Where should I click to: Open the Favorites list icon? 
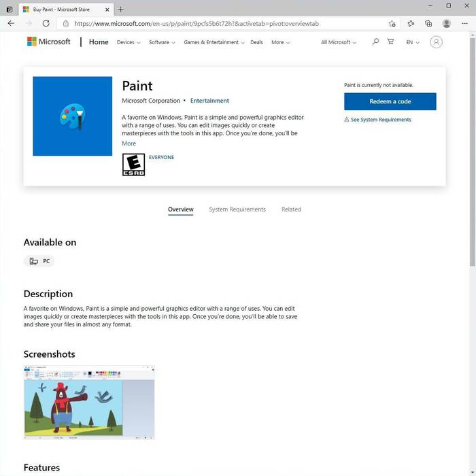(411, 23)
